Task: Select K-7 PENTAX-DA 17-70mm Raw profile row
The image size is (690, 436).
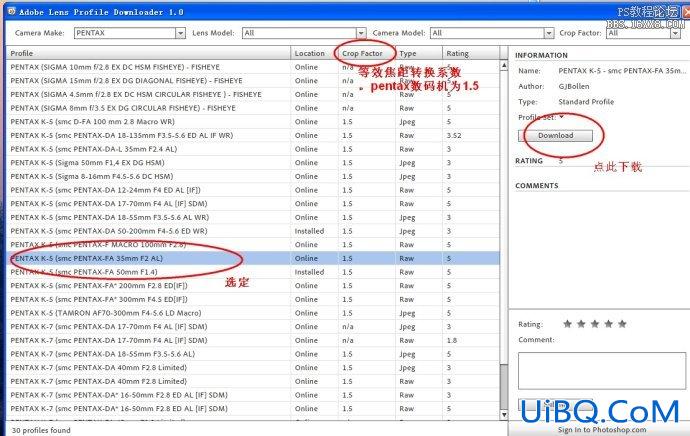Action: (253, 340)
